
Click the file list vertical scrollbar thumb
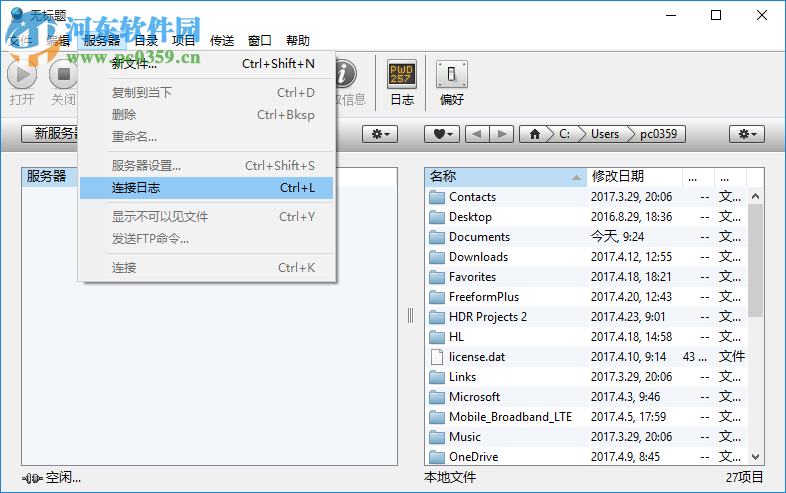click(755, 261)
